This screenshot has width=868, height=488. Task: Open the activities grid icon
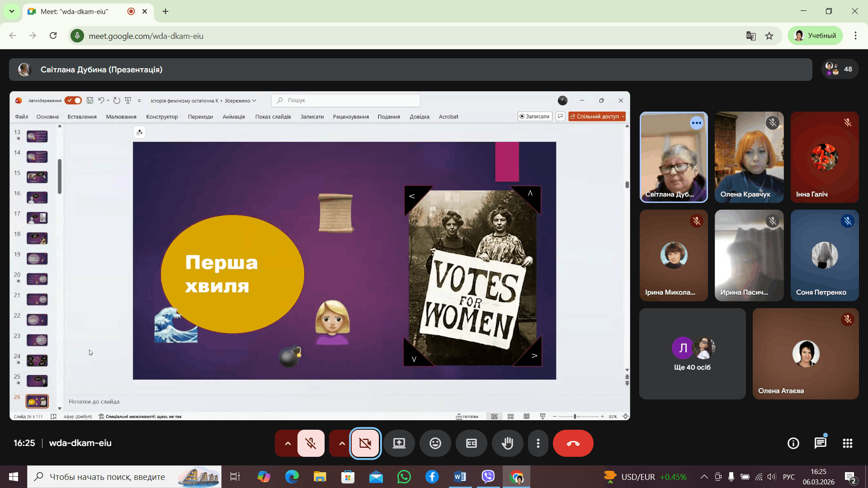[847, 443]
